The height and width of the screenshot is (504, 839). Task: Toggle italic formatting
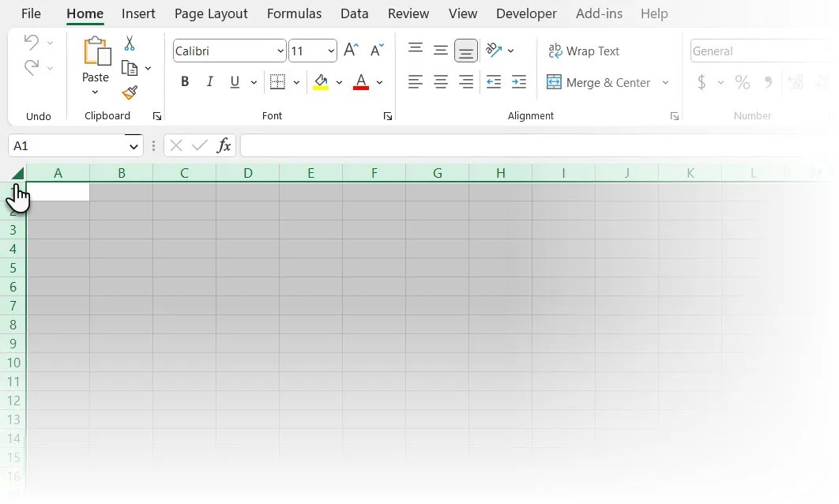pos(209,81)
